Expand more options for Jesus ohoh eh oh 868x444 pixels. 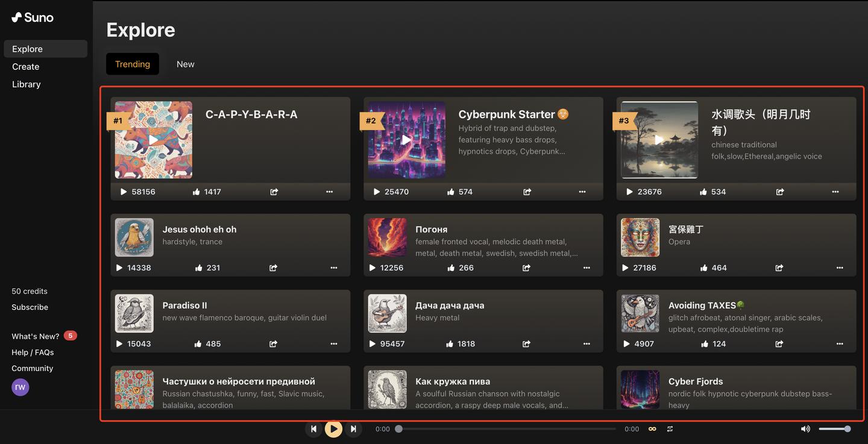tap(334, 267)
